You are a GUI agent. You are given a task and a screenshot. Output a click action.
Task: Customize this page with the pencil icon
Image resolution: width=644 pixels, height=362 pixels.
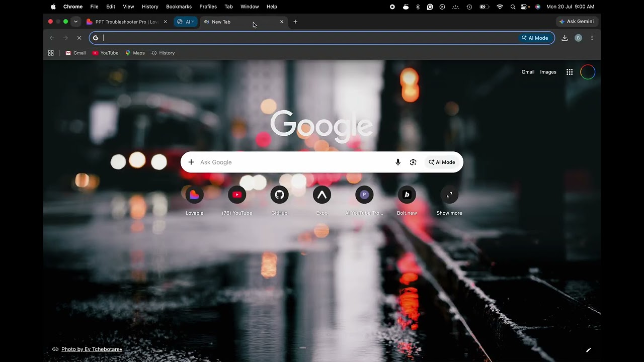click(x=588, y=350)
